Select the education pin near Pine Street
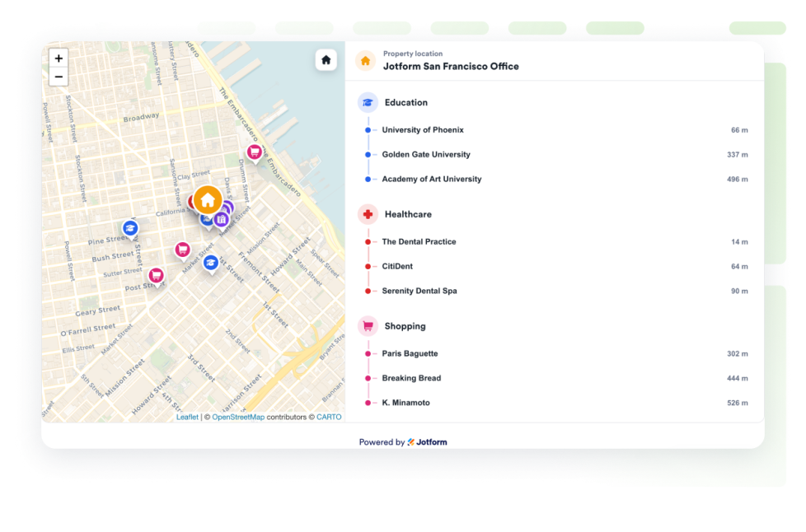Viewport: 806px width, 532px height. (130, 228)
